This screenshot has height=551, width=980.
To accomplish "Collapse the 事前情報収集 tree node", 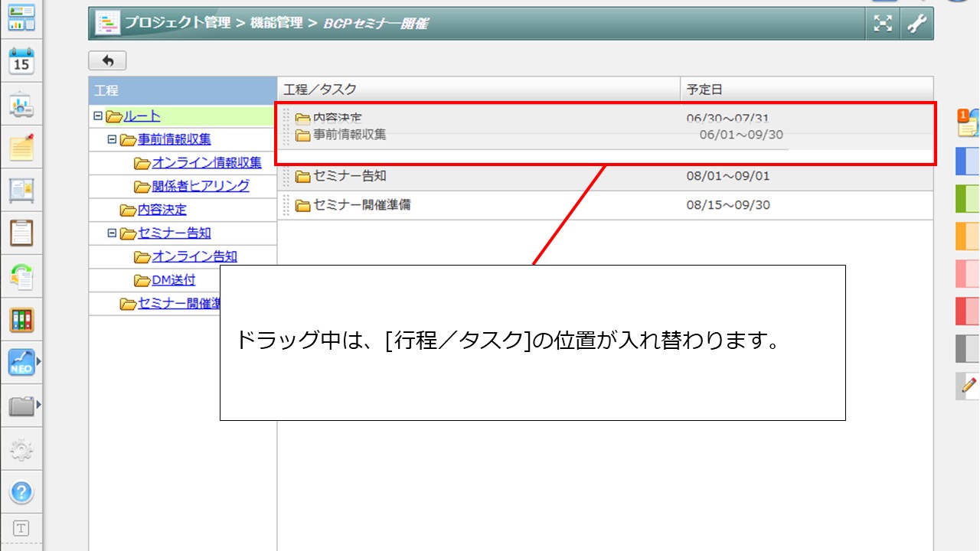I will tap(112, 139).
